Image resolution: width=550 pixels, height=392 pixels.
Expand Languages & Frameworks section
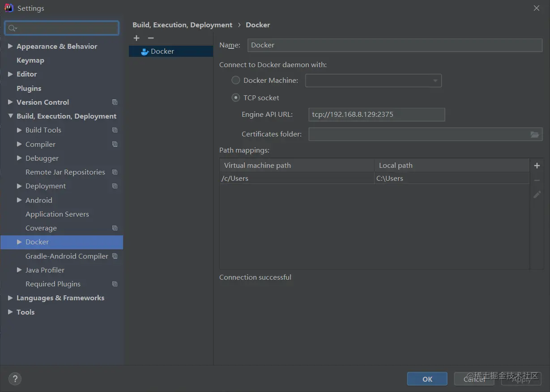(10, 298)
